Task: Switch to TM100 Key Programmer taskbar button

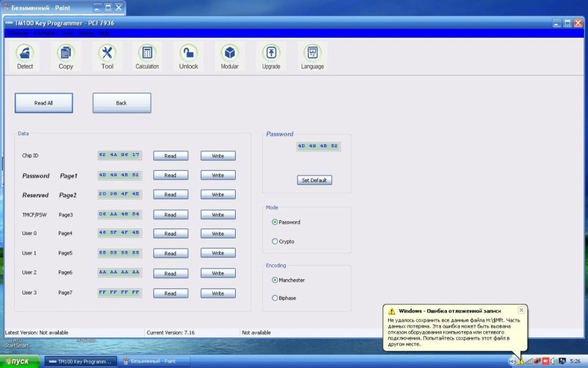Action: pos(81,362)
